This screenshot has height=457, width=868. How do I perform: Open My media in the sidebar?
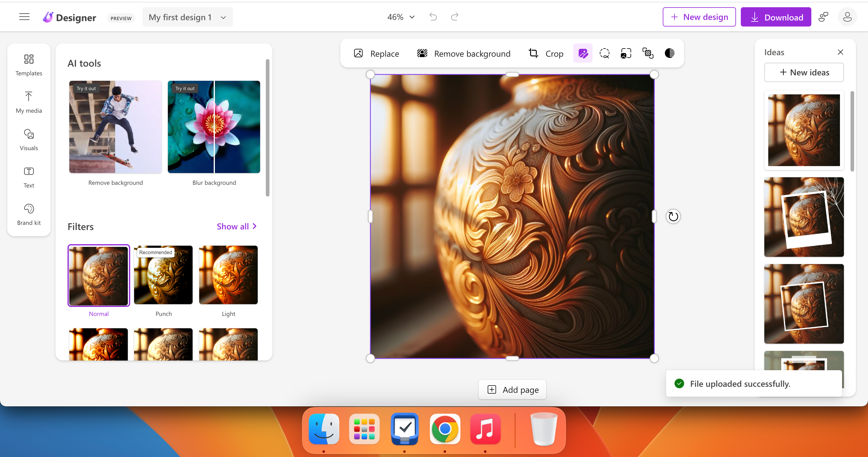pos(29,102)
